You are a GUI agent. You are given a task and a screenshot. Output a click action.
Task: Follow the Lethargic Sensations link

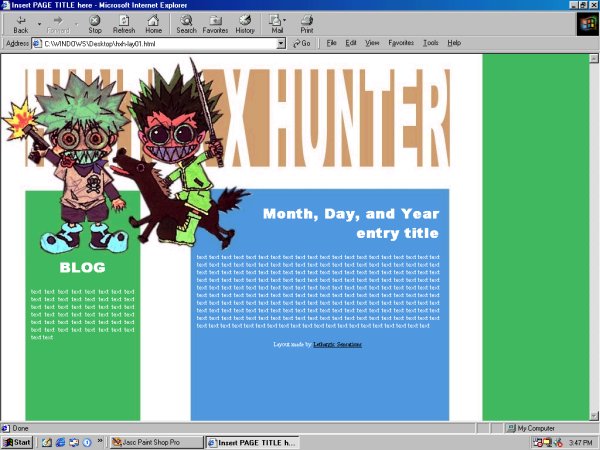pyautogui.click(x=337, y=344)
